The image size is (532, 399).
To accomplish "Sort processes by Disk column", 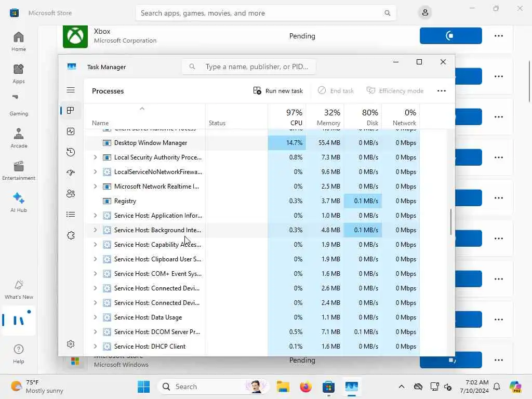I will point(363,117).
